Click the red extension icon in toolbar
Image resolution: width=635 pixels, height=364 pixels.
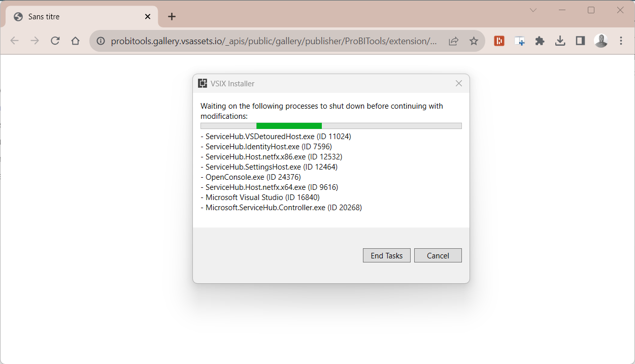(499, 41)
